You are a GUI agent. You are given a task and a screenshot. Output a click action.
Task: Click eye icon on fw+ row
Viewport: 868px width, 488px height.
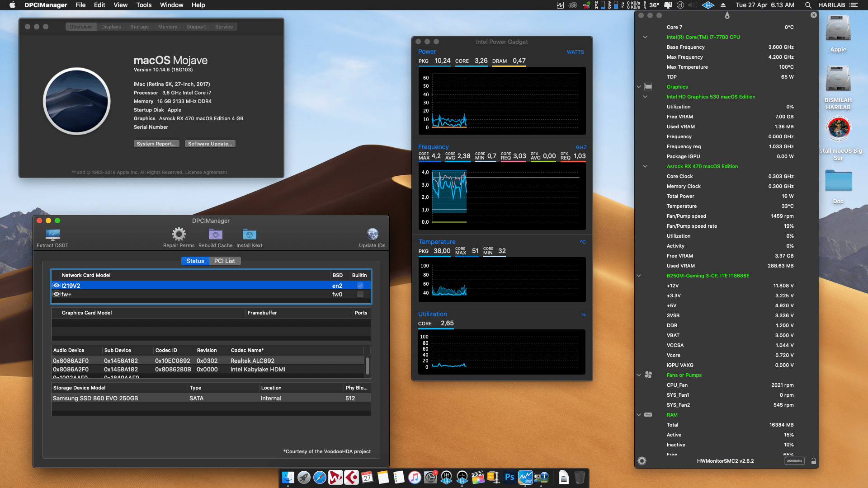click(x=57, y=294)
